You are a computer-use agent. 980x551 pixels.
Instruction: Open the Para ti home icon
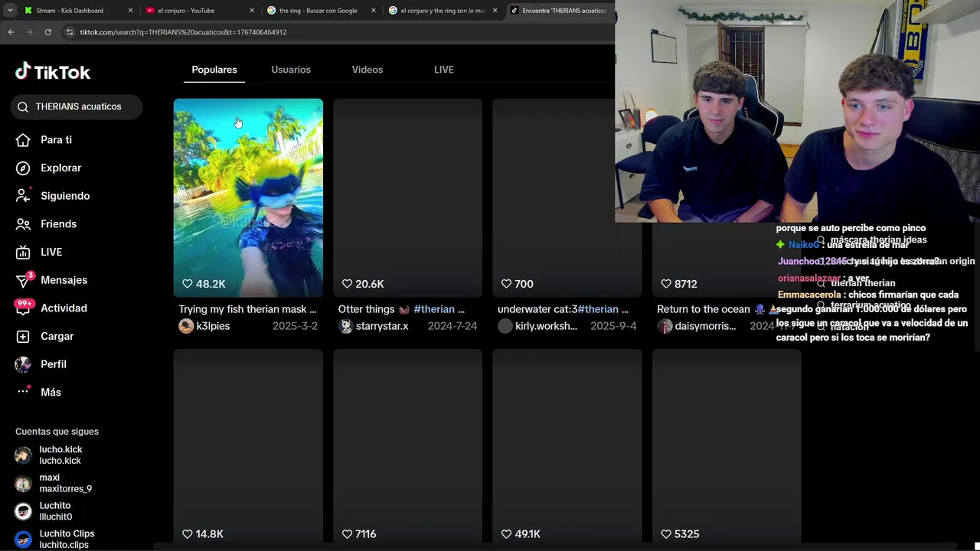(23, 140)
